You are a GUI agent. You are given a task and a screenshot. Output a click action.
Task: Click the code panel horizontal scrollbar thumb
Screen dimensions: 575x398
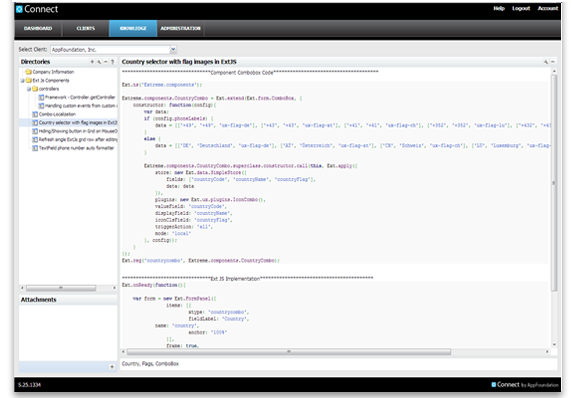289,352
